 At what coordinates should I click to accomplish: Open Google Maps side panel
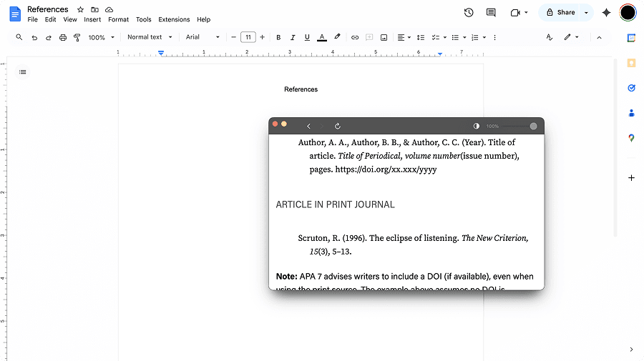coord(631,138)
